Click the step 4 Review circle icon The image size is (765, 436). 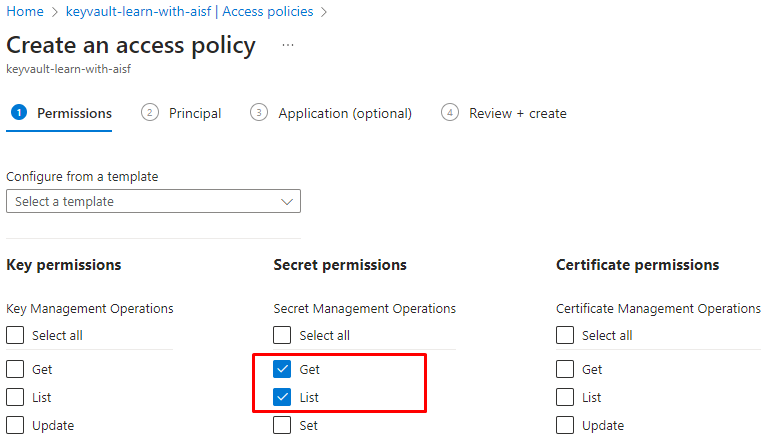click(450, 113)
